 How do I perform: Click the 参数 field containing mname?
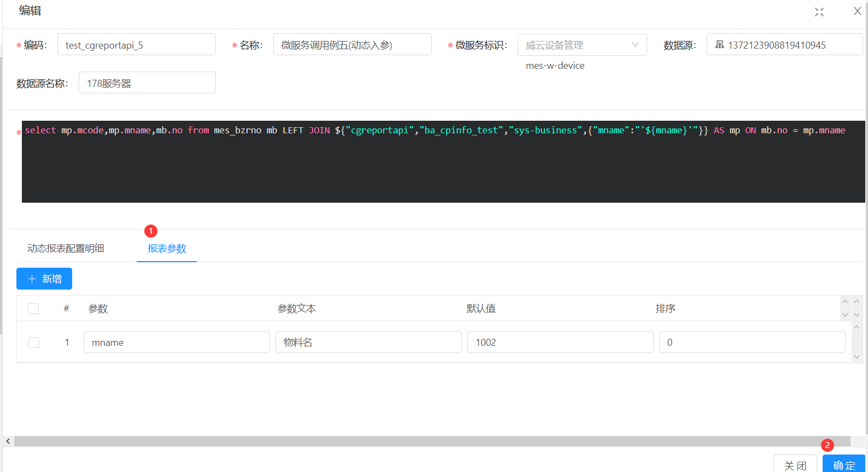point(177,342)
